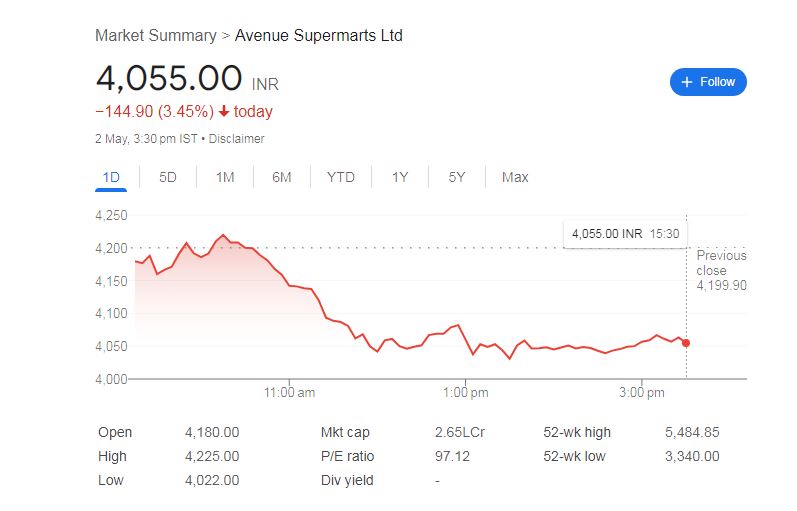Click the chart line near 11:00 am
Screen dimensions: 797x511
tap(289, 286)
